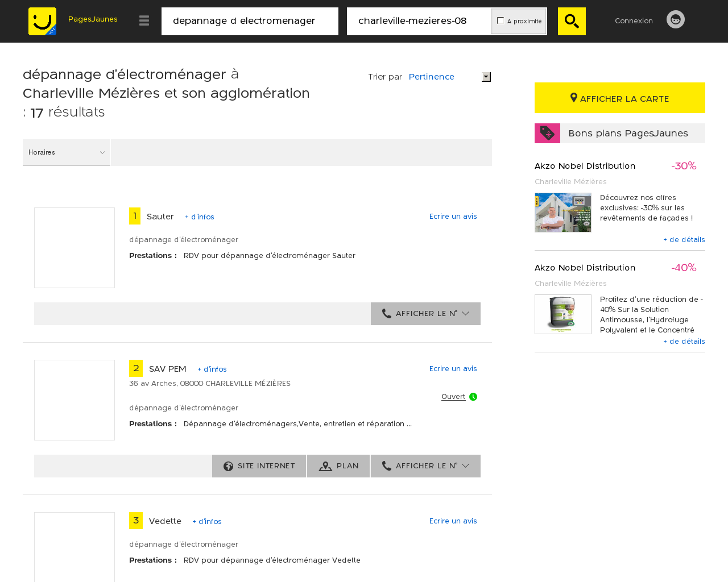This screenshot has height=582, width=728.
Task: Click the PagesJaunes brand link
Action: 93,19
